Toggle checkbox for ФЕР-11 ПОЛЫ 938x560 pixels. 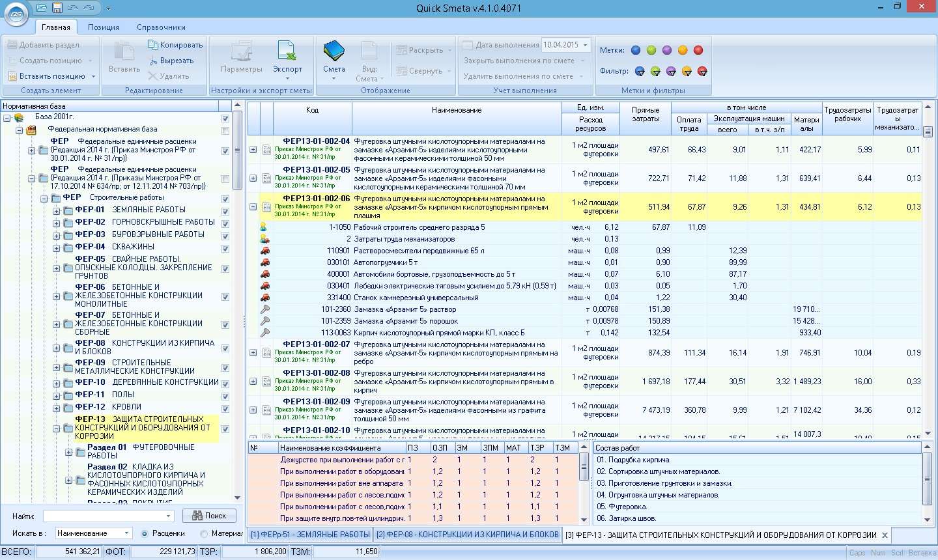point(225,397)
